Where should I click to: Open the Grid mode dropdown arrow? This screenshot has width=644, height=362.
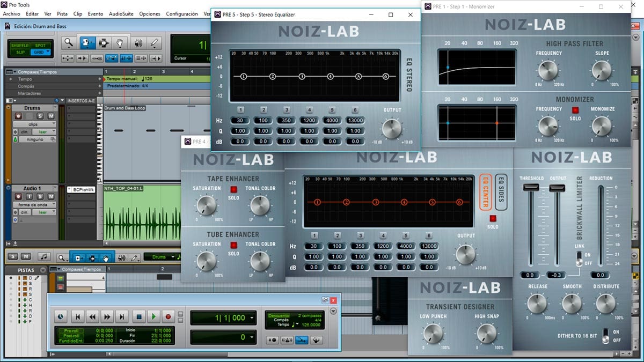tap(48, 51)
